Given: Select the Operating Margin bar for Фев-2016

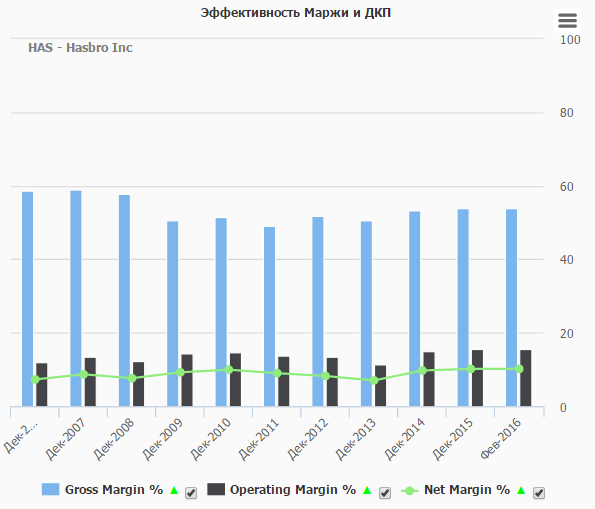Looking at the screenshot, I should [526, 378].
